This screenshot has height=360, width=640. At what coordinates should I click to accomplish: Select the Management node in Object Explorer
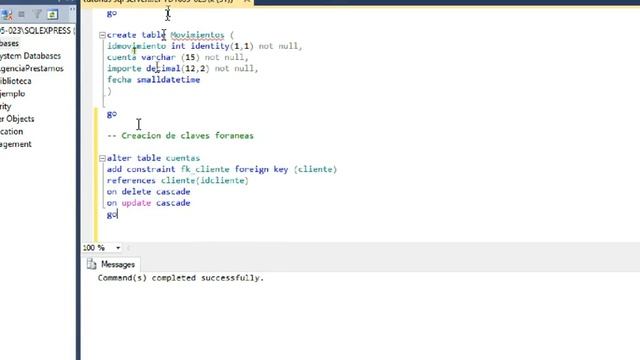pyautogui.click(x=16, y=144)
